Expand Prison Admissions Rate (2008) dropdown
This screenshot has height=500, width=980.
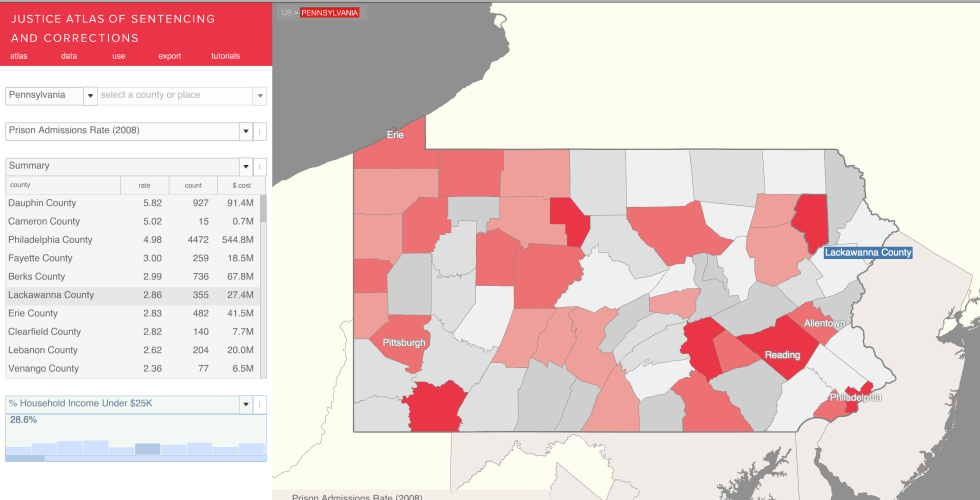246,131
